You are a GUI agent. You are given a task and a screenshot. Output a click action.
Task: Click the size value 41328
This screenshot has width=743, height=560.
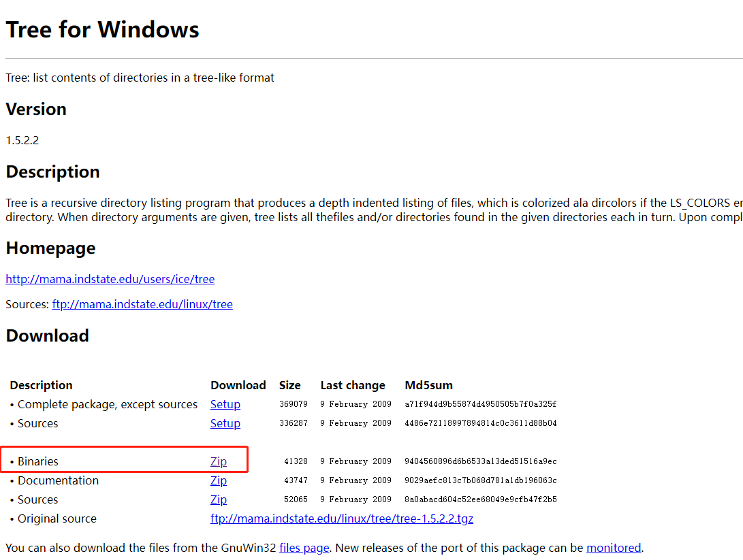[x=296, y=461]
